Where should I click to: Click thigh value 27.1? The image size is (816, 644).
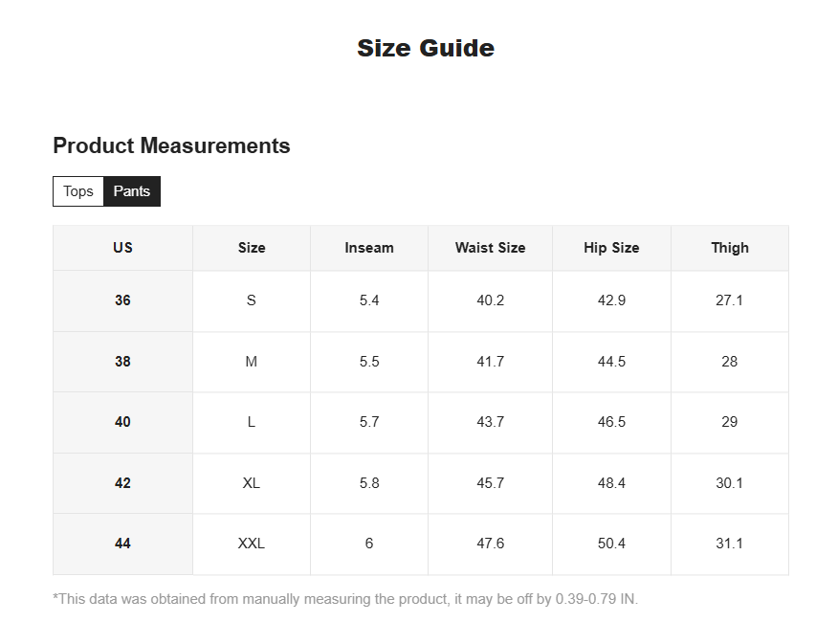(x=730, y=300)
